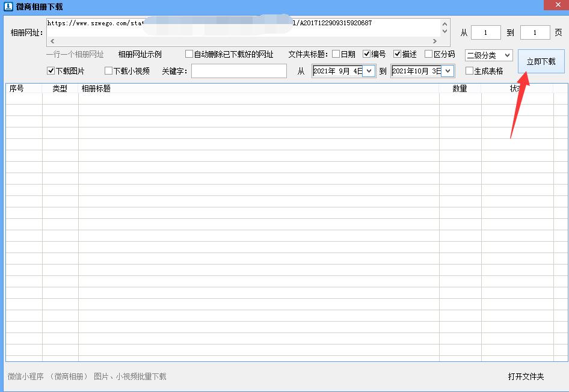Viewport: 569px width, 392px height.
Task: Open the 二级分类 dropdown
Action: [x=489, y=55]
